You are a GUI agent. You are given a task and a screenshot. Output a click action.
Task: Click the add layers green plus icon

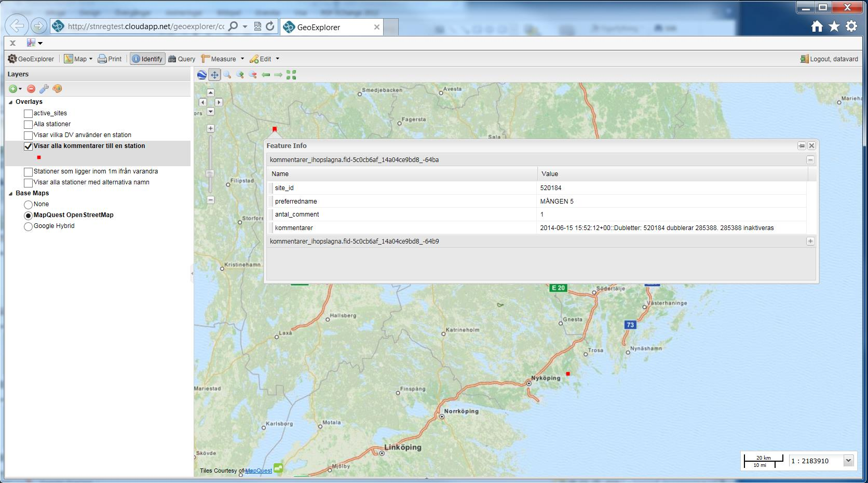13,89
